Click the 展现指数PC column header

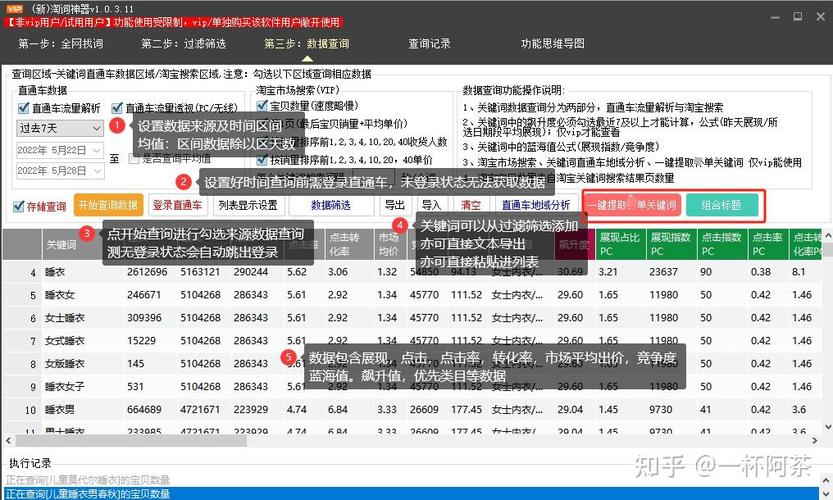pyautogui.click(x=671, y=245)
